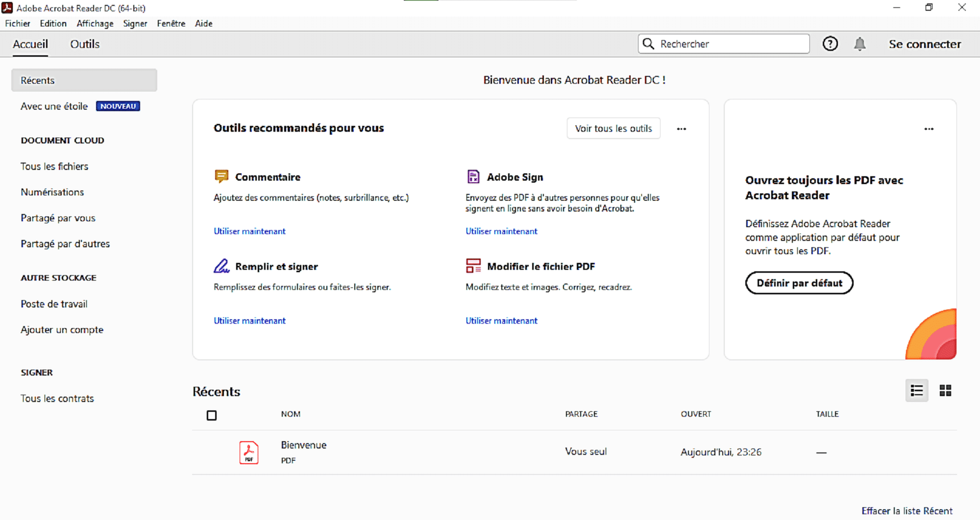Viewport: 980px width, 520px height.
Task: Click the Remplir et signer title
Action: point(276,267)
